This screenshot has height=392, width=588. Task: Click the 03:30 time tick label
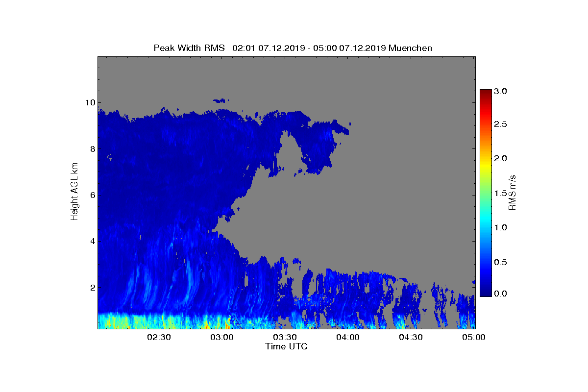[x=285, y=337]
